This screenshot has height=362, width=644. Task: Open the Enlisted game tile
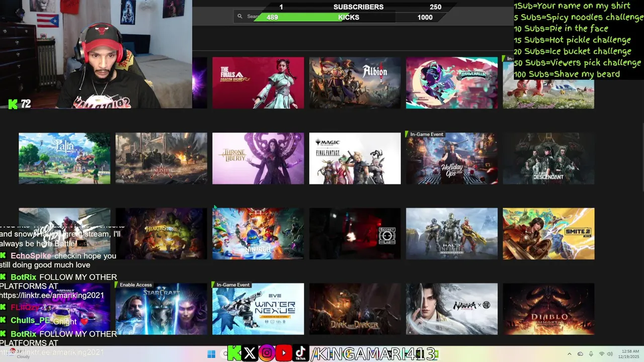coord(162,158)
